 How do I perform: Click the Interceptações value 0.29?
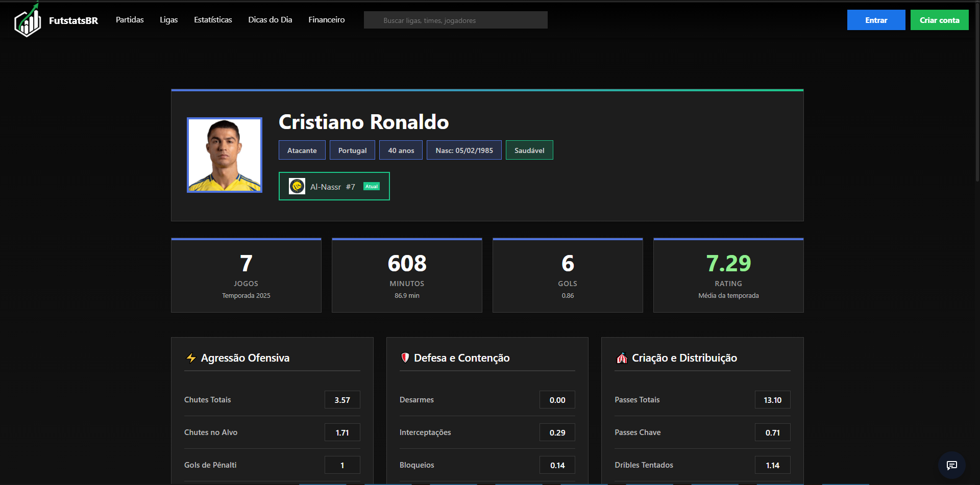(557, 432)
